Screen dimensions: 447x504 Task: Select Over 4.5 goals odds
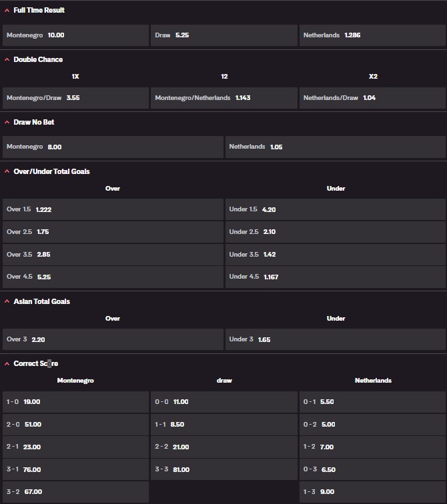click(113, 277)
